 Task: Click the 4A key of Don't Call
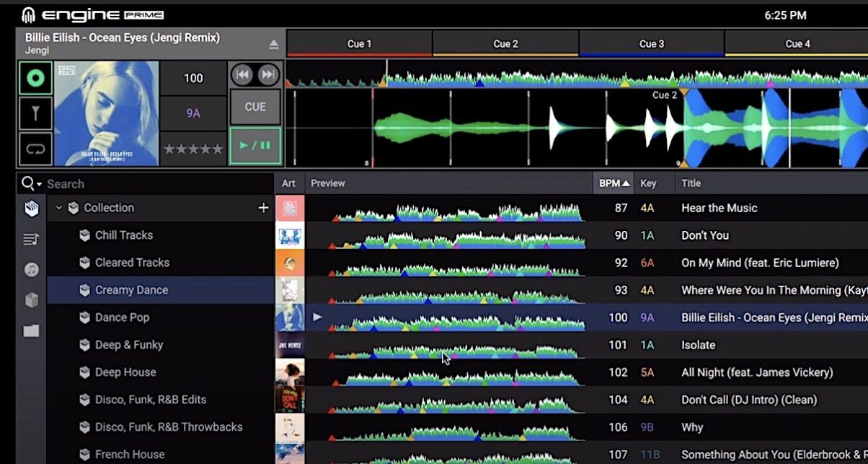pos(647,400)
